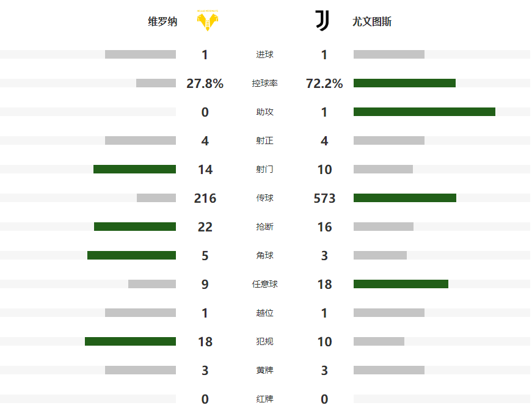The height and width of the screenshot is (411, 532).
Task: Click Verona's green bar for 22 tackles
Action: (x=135, y=227)
